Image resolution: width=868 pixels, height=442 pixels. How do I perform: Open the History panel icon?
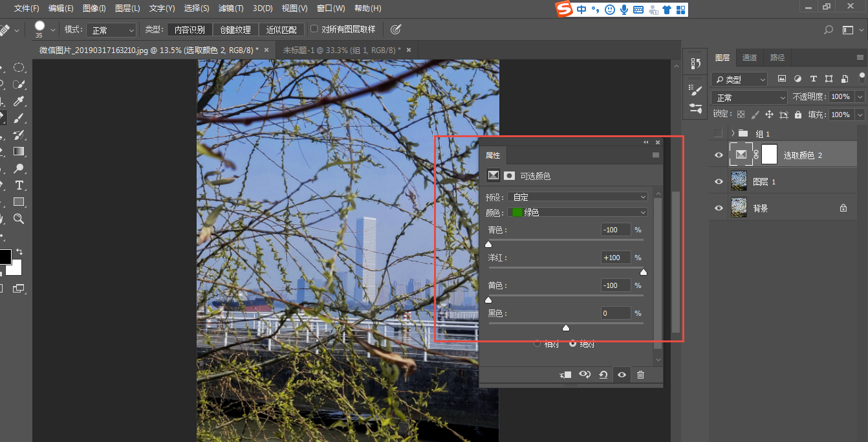pyautogui.click(x=696, y=63)
